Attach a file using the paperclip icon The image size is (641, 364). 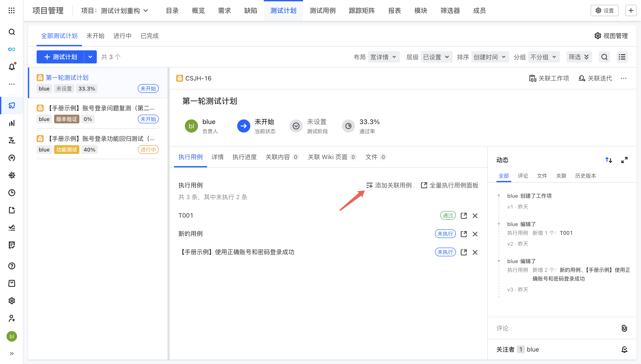[624, 328]
